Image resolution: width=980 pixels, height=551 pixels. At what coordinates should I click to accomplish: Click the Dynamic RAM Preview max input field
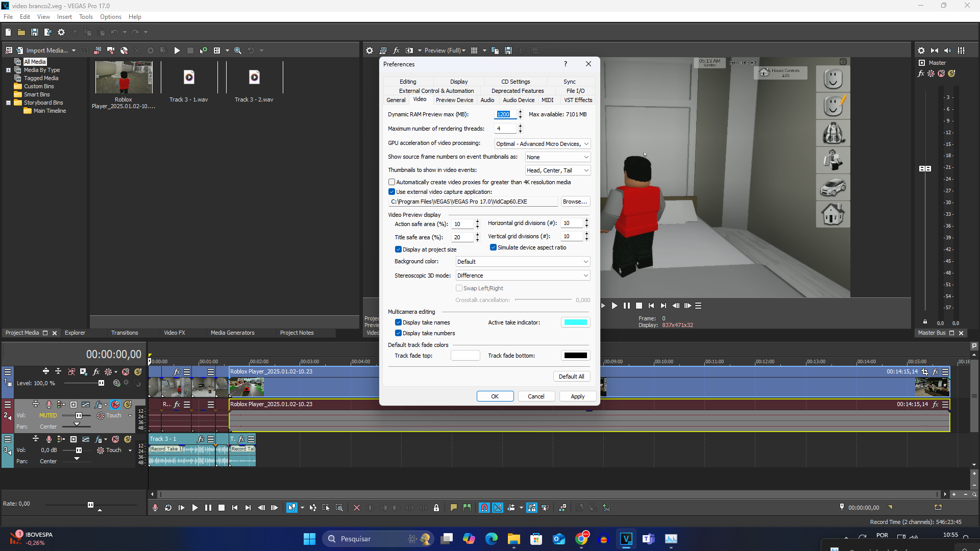(505, 114)
